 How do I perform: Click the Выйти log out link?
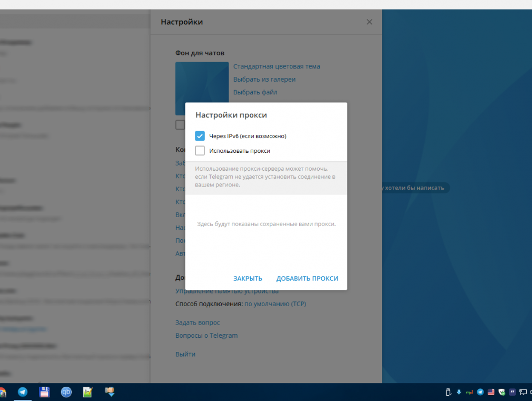click(x=185, y=354)
